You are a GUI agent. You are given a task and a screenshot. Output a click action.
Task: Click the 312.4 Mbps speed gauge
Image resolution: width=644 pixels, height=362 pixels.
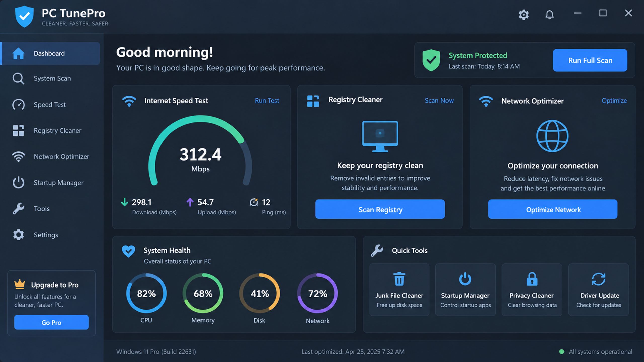click(200, 151)
